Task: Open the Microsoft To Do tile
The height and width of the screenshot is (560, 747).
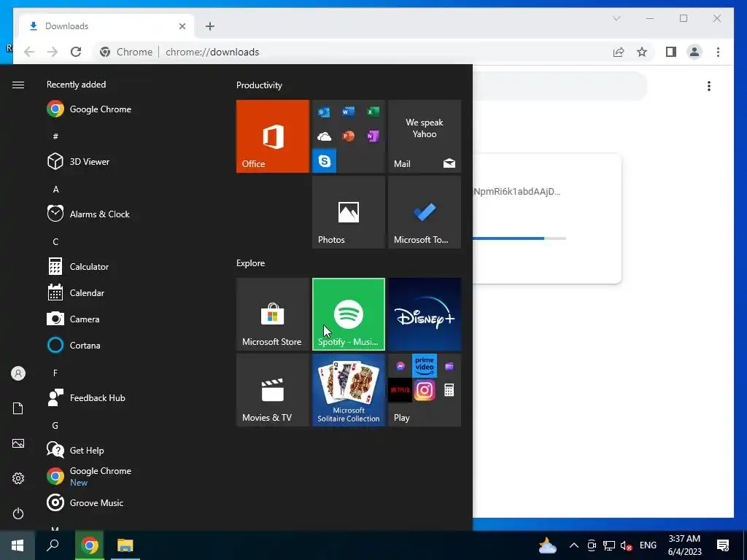Action: coord(425,212)
